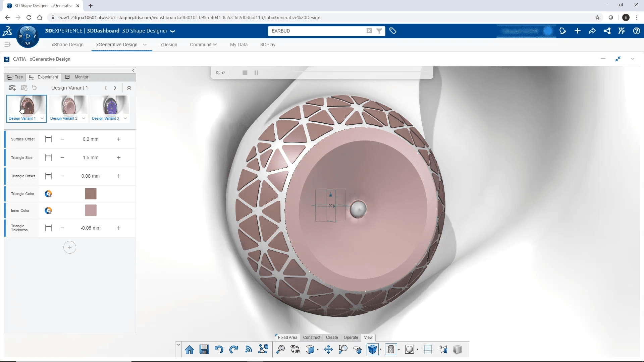Enable pause on generative process
Screen dimensions: 644x362
[x=256, y=72]
